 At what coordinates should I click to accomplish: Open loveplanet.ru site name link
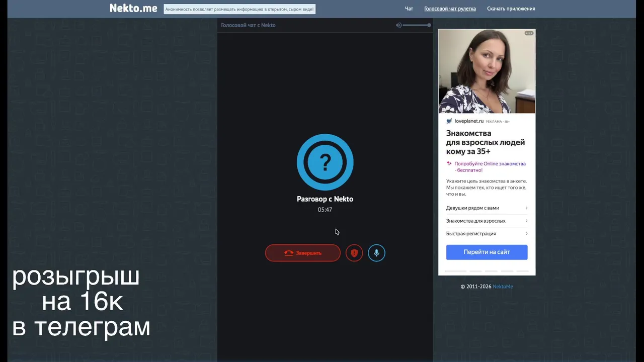coord(469,121)
